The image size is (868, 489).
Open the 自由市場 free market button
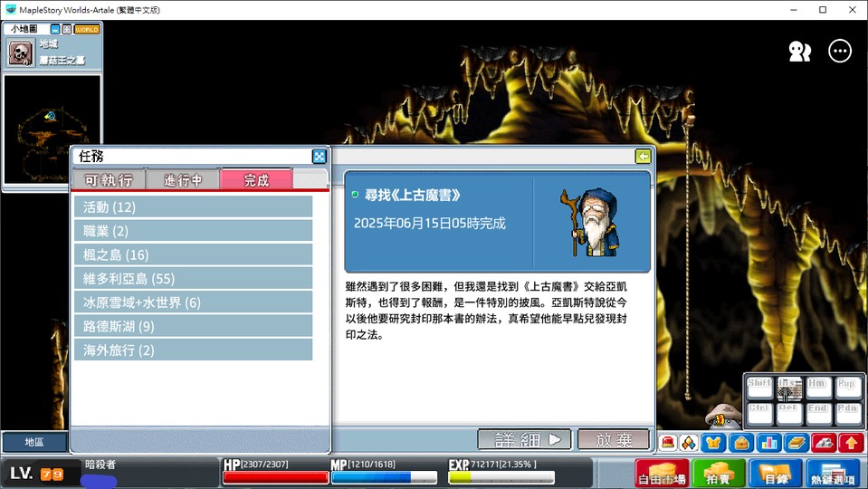click(662, 474)
